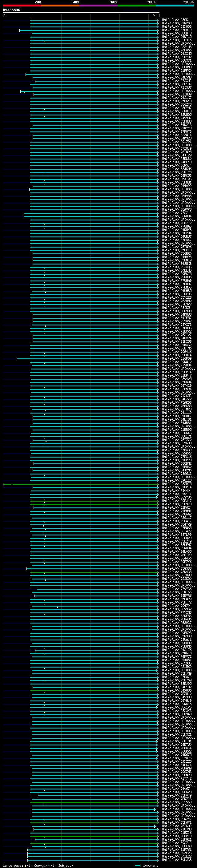The width and height of the screenshot is (197, 868).
Task: Select UniRef100_B4FZZ2 label
Action: [x=177, y=399]
